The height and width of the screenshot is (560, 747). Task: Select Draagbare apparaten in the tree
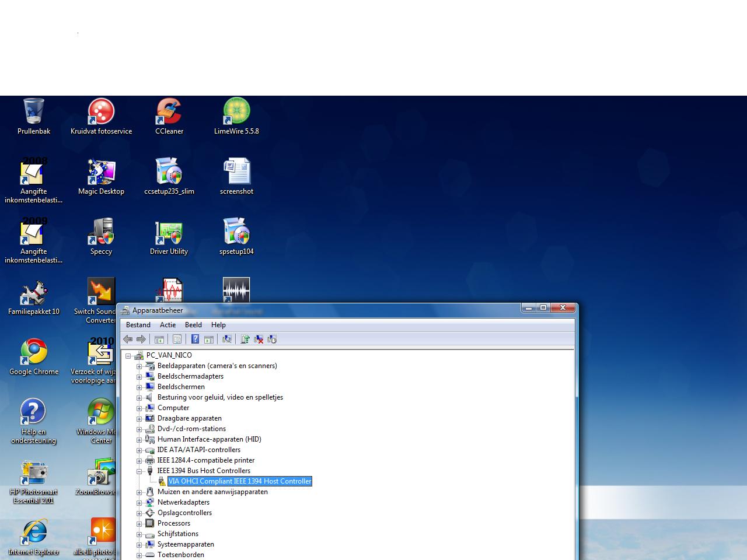190,418
